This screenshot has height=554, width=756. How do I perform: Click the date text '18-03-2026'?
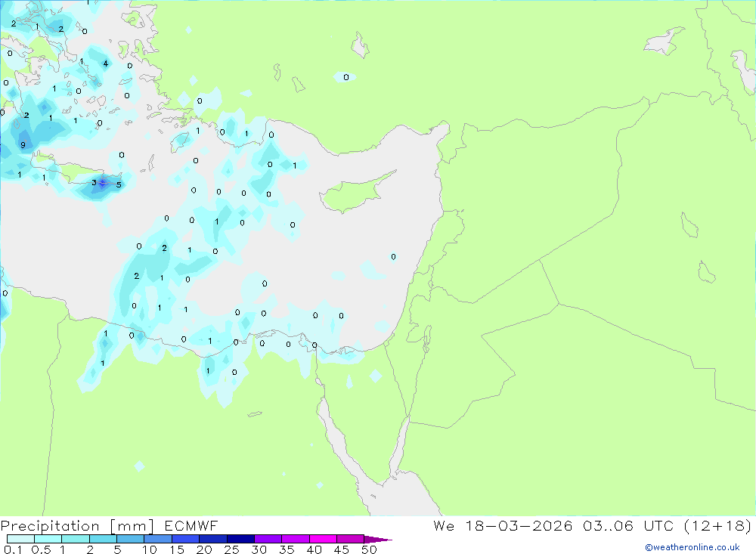pos(519,525)
